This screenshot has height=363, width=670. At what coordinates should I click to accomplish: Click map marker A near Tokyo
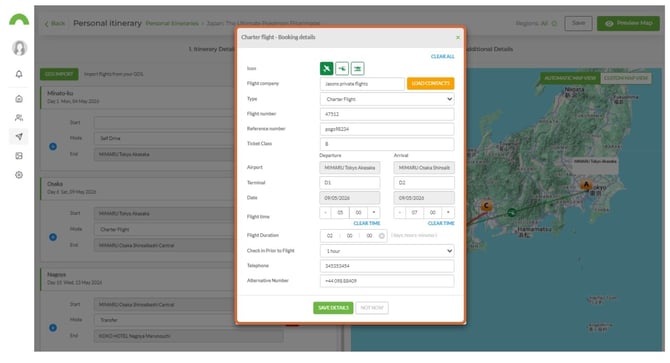tap(586, 185)
